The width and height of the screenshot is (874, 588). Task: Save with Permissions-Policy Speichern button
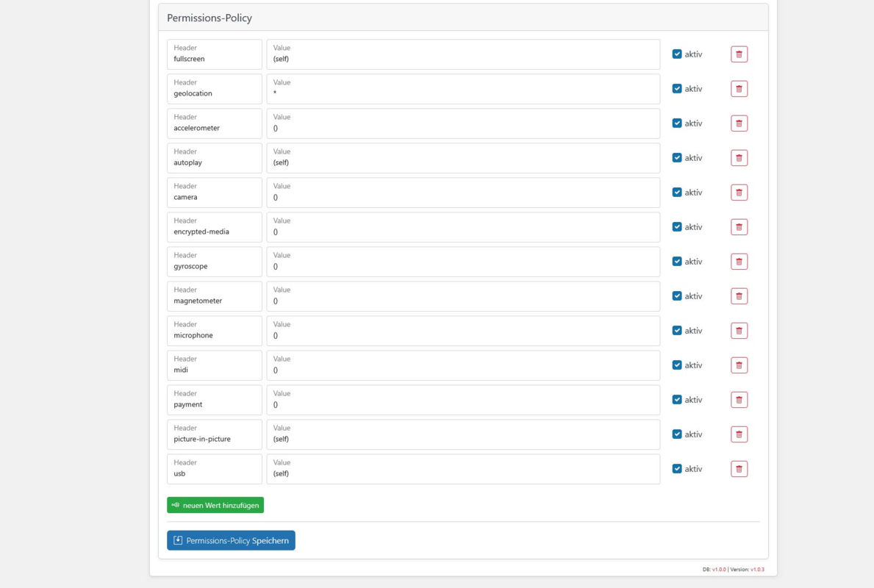tap(231, 540)
